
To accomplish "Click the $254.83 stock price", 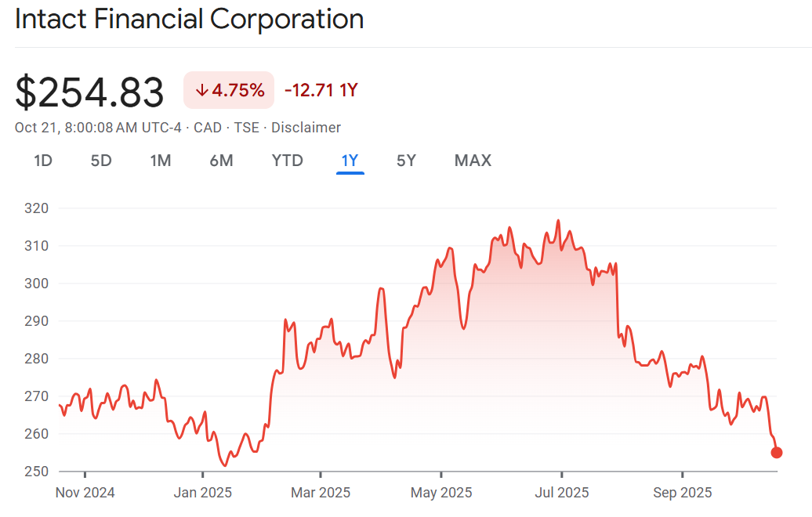I will (89, 92).
